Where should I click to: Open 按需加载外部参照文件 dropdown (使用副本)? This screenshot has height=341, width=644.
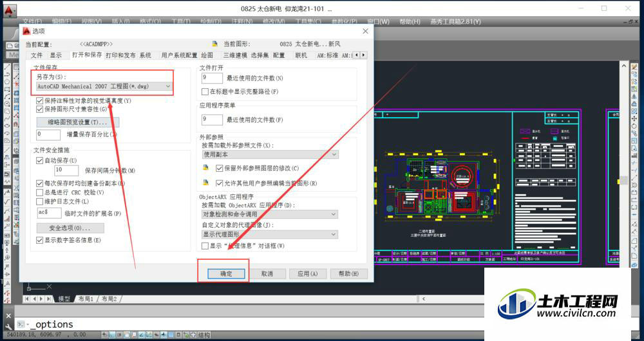270,154
